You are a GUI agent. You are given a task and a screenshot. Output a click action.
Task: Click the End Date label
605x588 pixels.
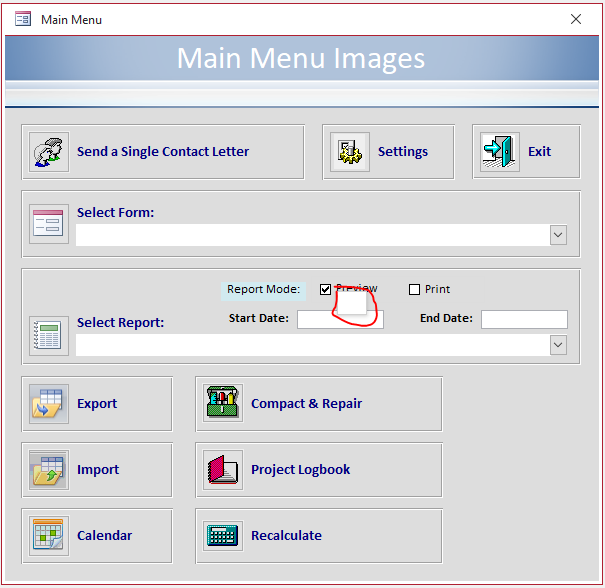446,318
